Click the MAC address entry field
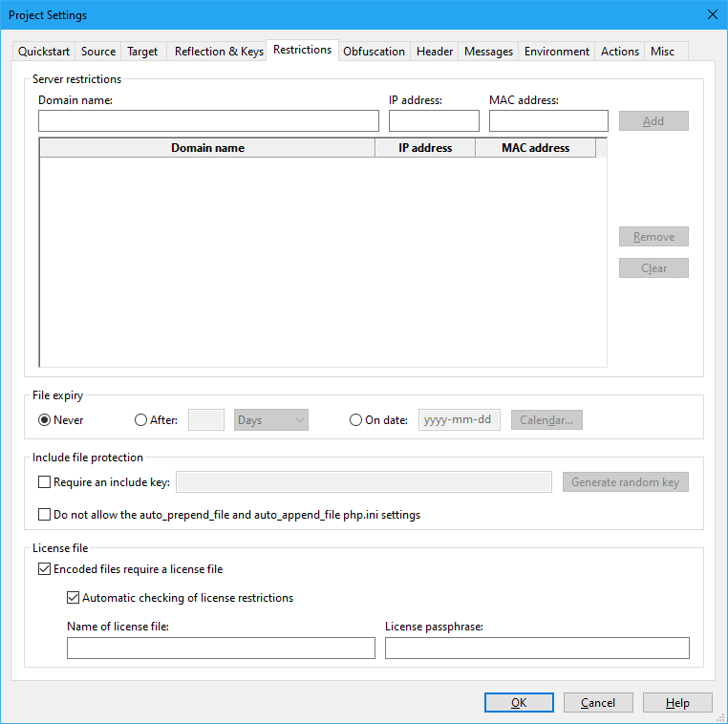 [548, 121]
